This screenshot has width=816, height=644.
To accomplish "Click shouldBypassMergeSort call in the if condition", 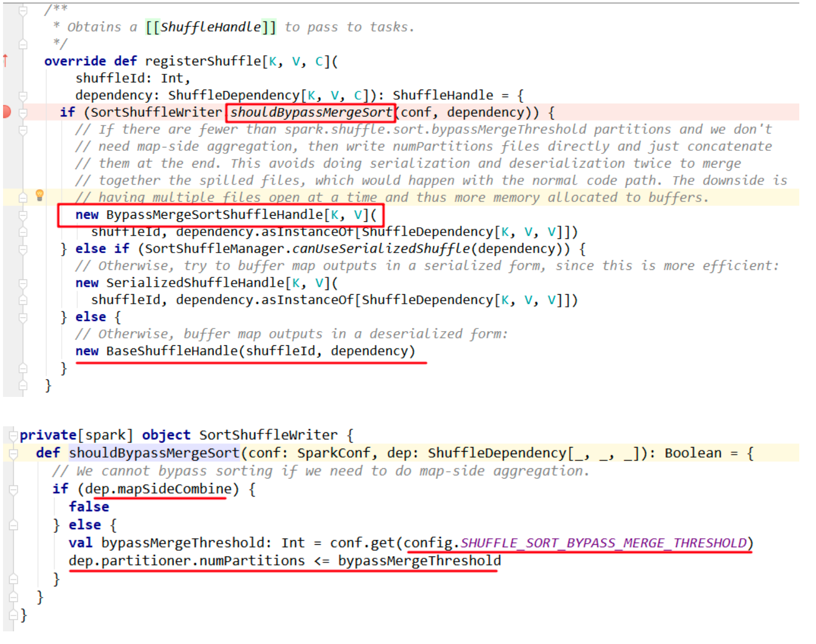I will tap(311, 112).
